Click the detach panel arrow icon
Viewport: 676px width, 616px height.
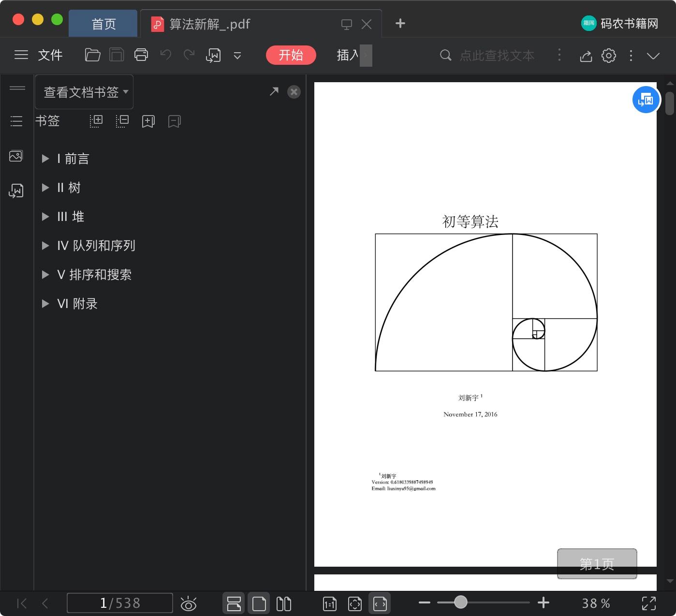(274, 91)
